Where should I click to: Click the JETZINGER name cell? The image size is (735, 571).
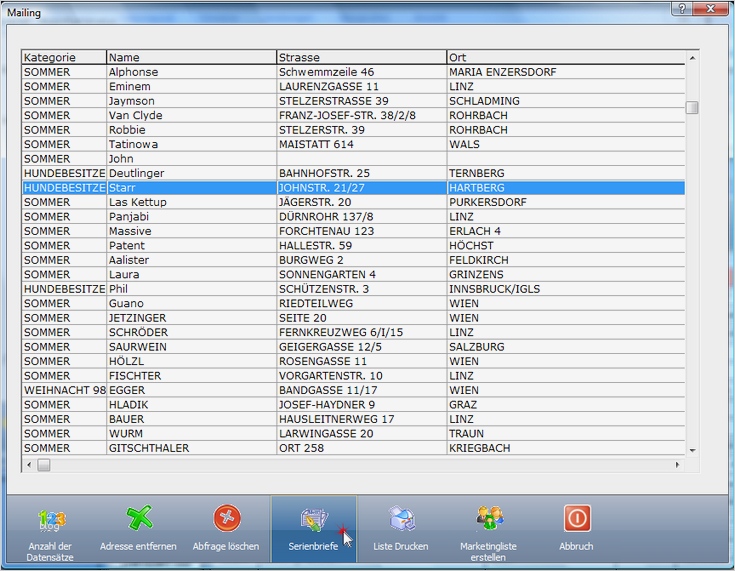pos(192,318)
